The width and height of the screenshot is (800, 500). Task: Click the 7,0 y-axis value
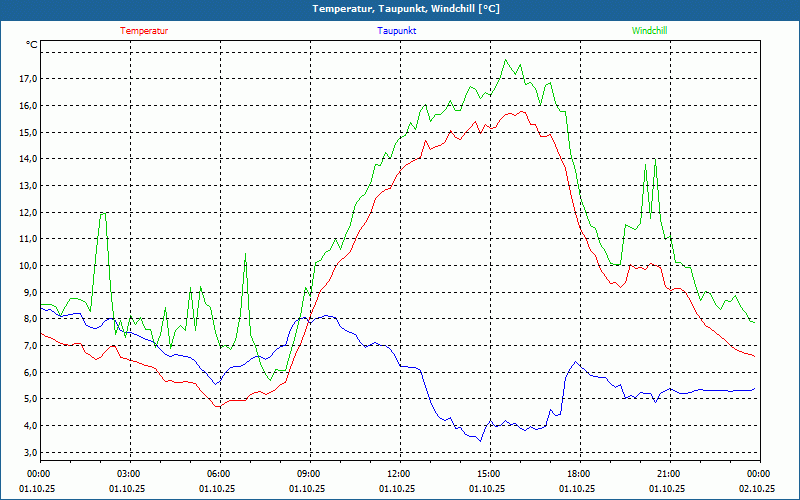coord(29,346)
